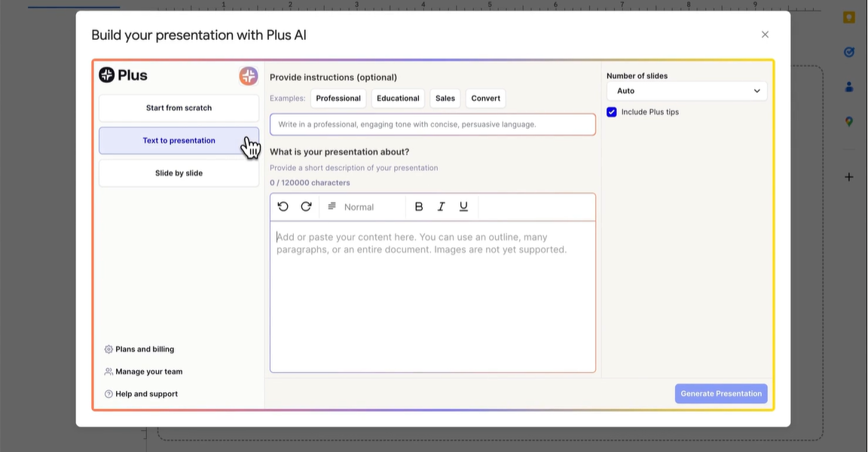Apply Bold formatting
This screenshot has height=452, width=868.
point(418,206)
